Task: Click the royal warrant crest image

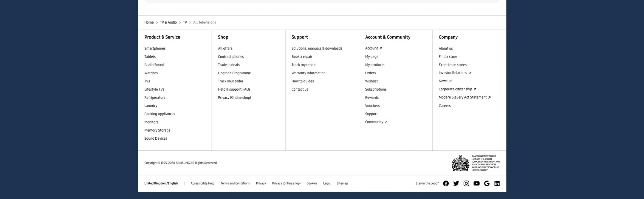Action: click(460, 163)
